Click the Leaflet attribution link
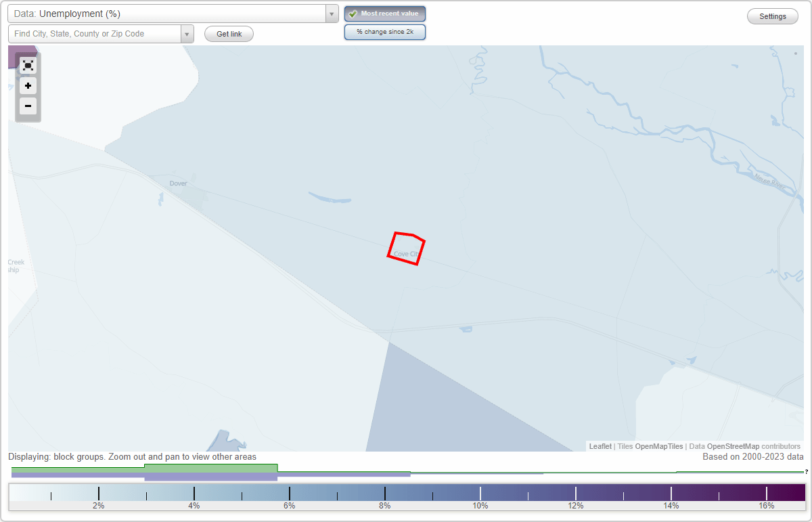The height and width of the screenshot is (522, 812). tap(600, 446)
